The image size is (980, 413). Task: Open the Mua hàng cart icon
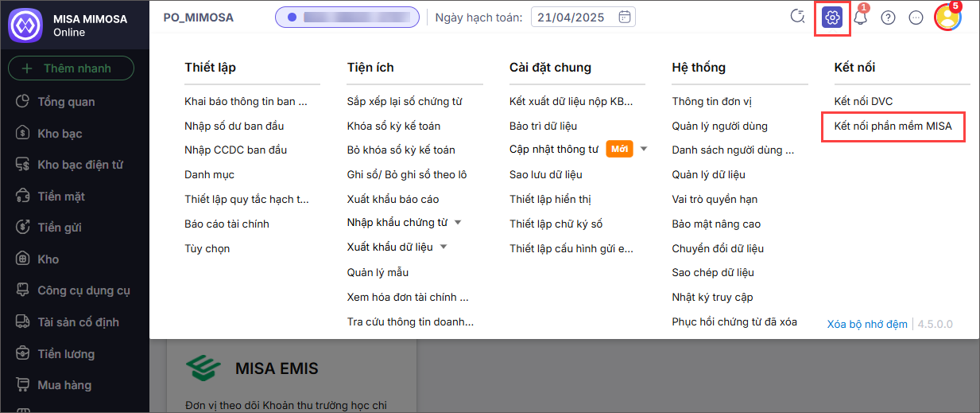(x=23, y=384)
